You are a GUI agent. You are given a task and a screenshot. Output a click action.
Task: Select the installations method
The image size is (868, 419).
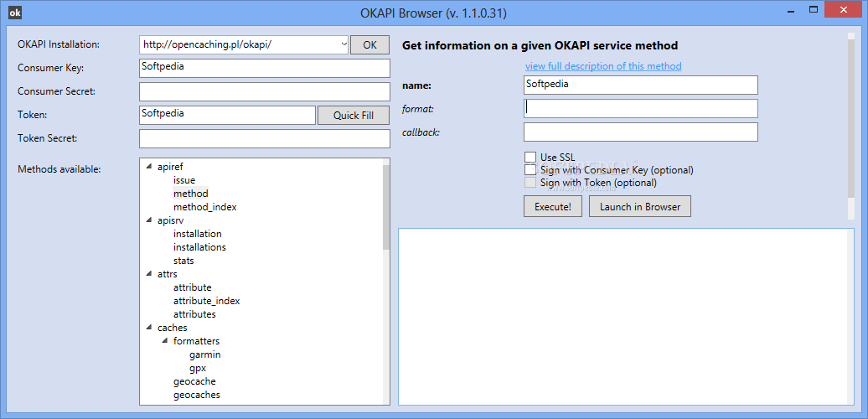tap(200, 247)
